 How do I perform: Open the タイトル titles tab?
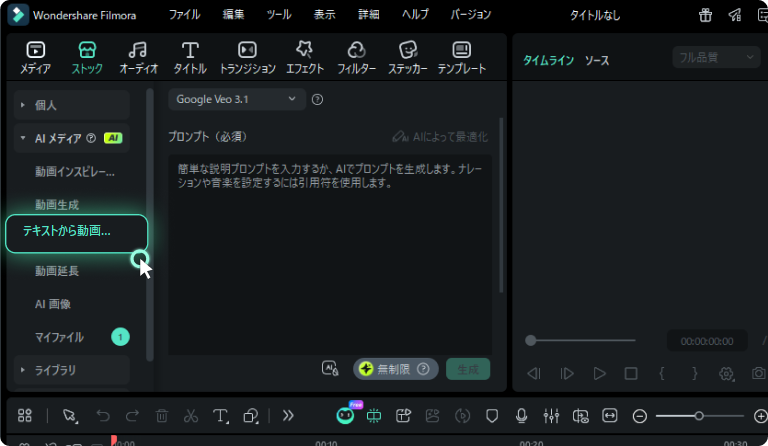pos(190,58)
